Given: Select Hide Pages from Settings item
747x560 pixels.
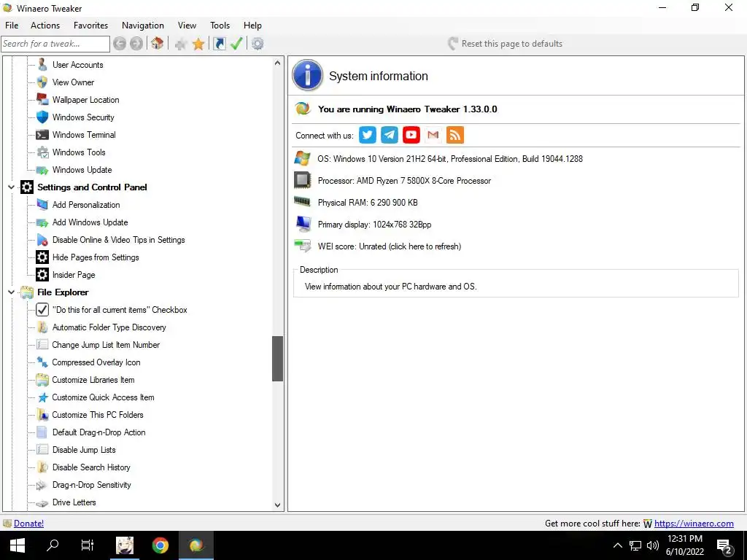Looking at the screenshot, I should click(x=96, y=257).
